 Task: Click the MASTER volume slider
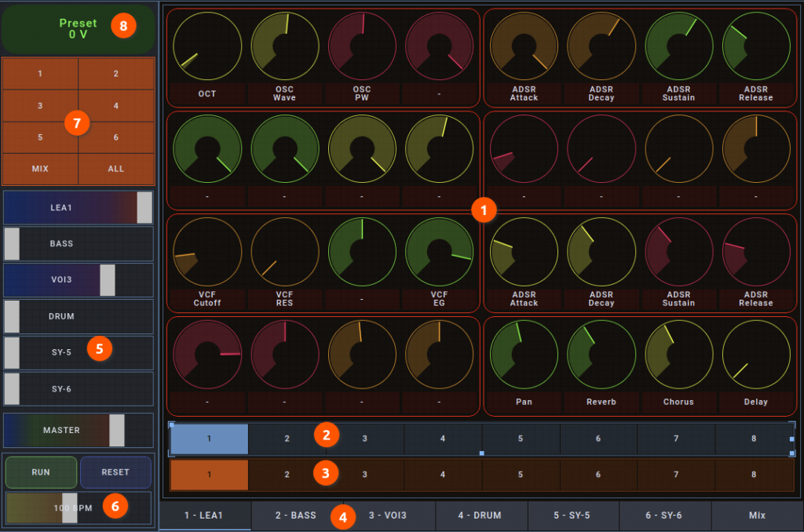click(x=78, y=430)
